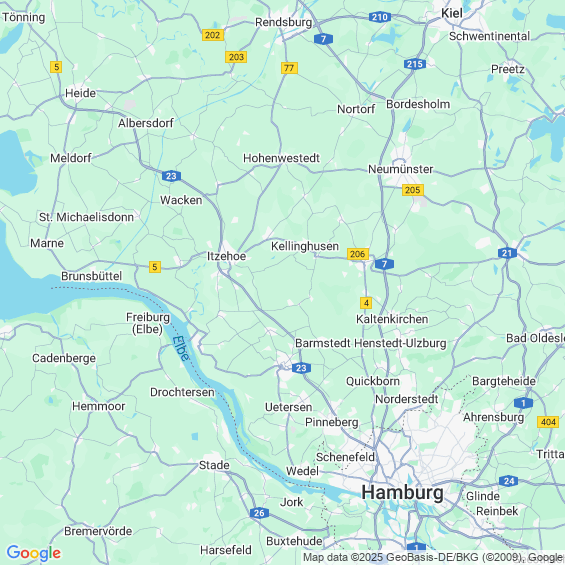Click the yellow 205 road shield near Neumünster
The width and height of the screenshot is (565, 565).
[x=413, y=190]
